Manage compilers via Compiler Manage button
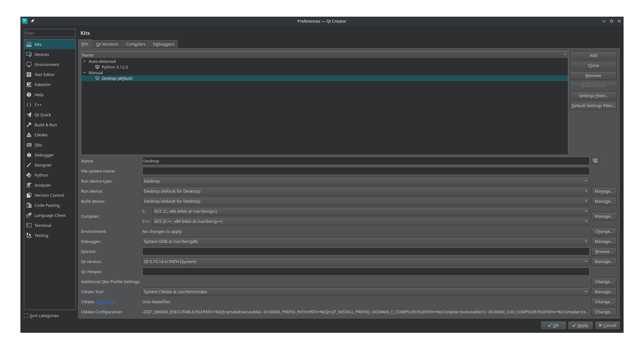 [604, 216]
